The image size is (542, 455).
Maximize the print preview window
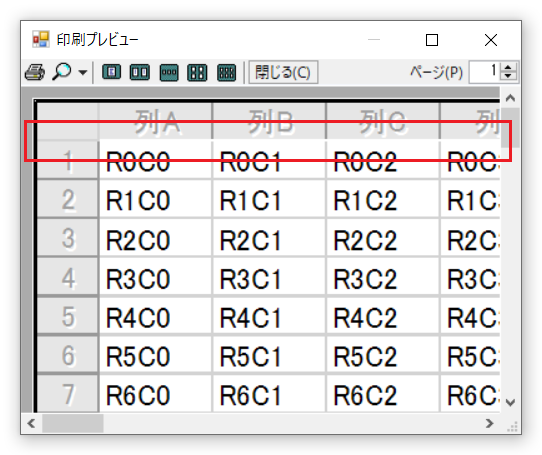click(x=432, y=40)
